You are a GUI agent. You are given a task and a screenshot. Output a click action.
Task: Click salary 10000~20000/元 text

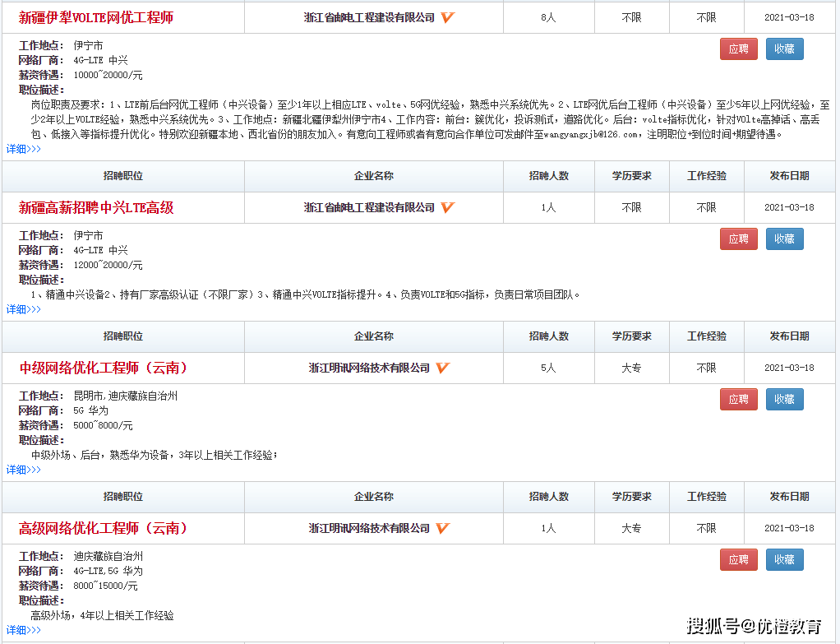pos(108,75)
